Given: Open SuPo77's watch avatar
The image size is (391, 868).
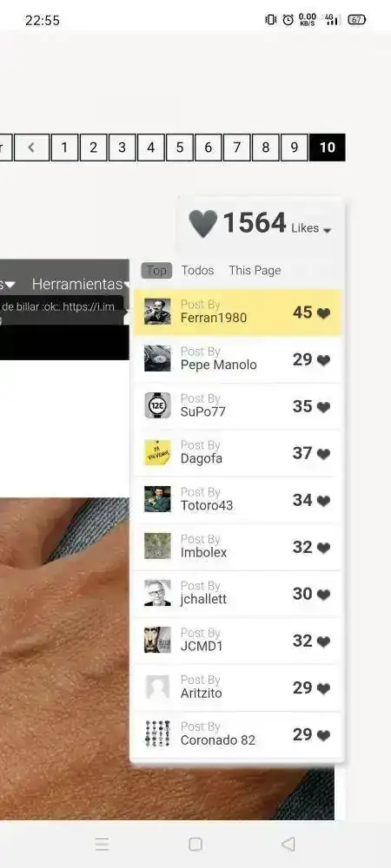Looking at the screenshot, I should (157, 405).
